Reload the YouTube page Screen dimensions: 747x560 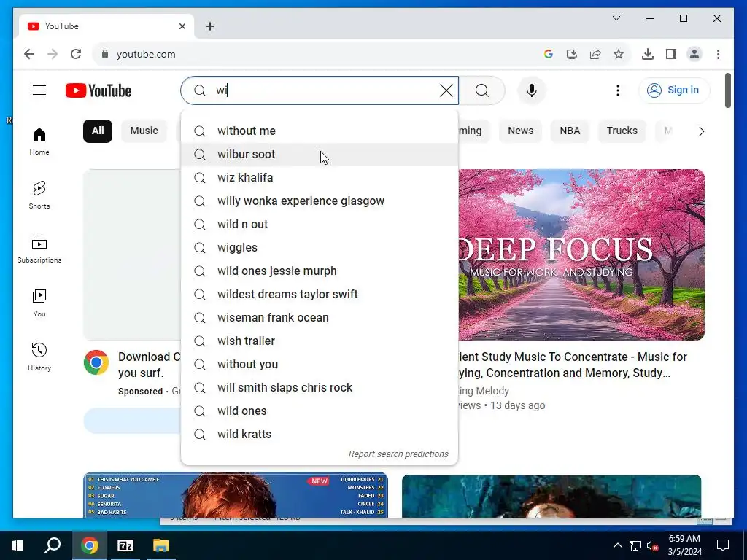click(76, 54)
